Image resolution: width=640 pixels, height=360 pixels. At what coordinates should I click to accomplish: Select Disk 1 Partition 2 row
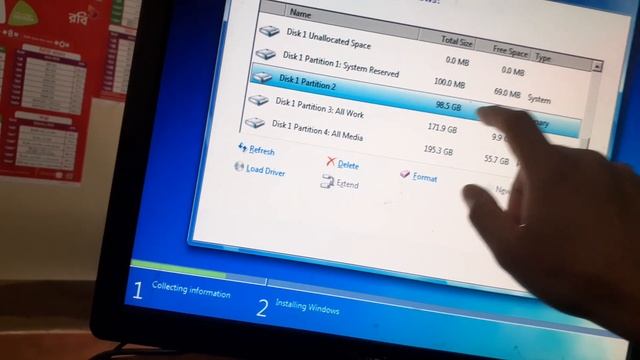tap(416, 99)
